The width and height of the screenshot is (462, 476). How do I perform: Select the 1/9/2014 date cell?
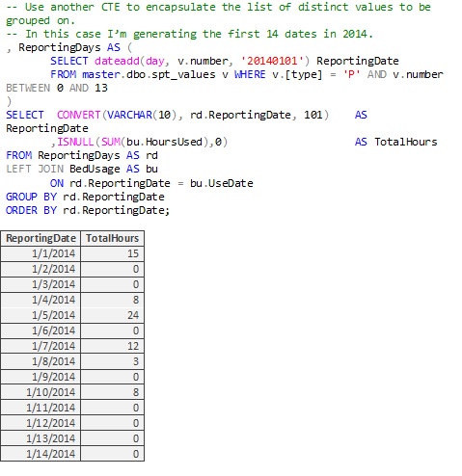coord(41,377)
